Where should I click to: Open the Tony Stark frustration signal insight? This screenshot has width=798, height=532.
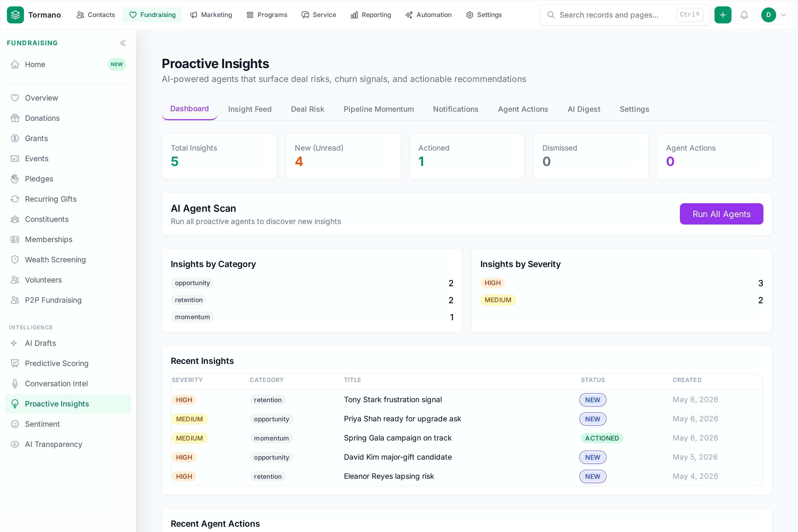click(x=393, y=400)
